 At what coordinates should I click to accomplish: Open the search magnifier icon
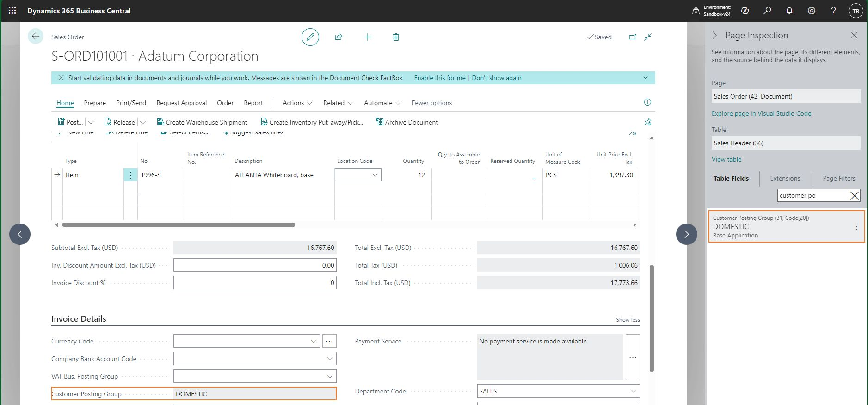click(x=767, y=11)
